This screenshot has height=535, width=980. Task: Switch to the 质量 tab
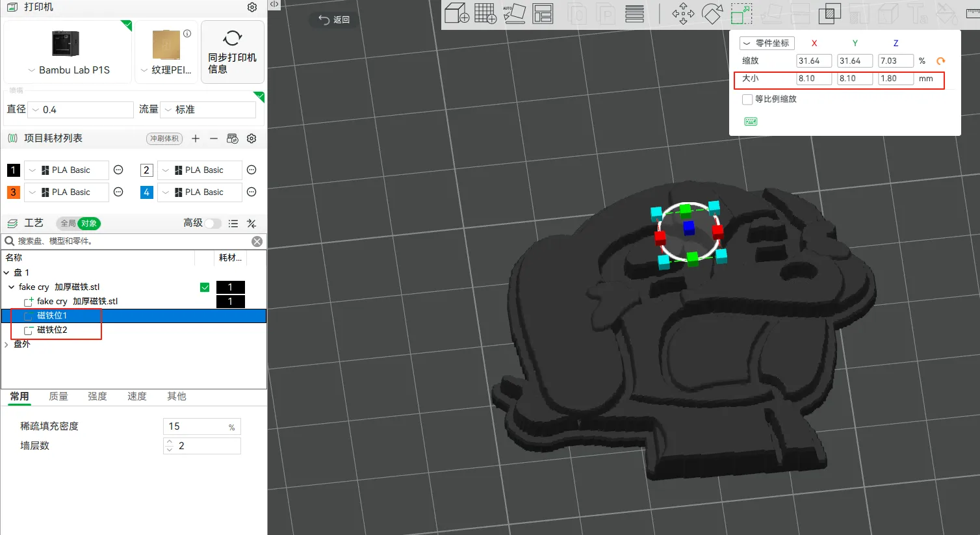(x=58, y=397)
